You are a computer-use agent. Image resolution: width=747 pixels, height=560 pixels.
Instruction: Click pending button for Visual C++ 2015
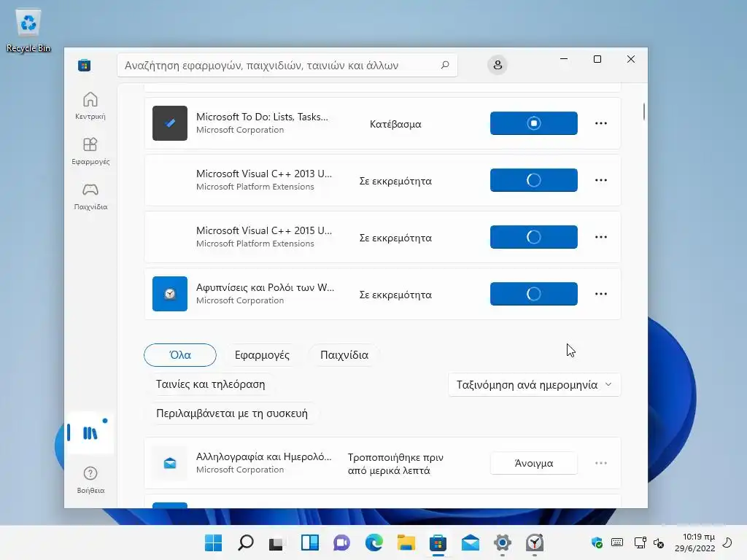(x=533, y=237)
